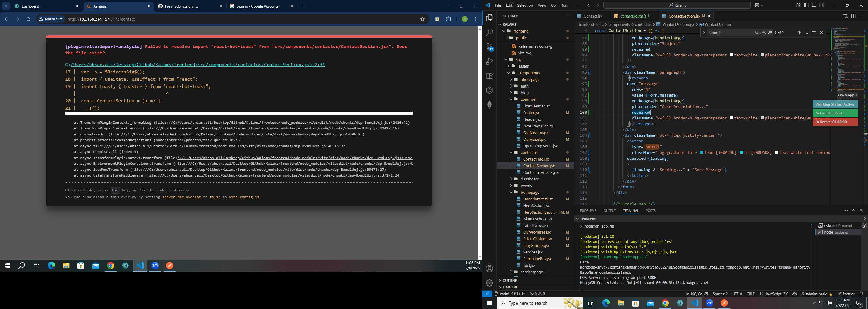Open Chrome tab search dropdown

pos(6,6)
